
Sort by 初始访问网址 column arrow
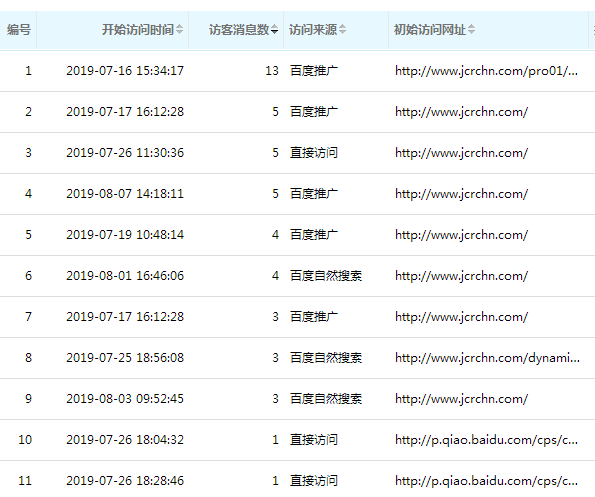471,30
